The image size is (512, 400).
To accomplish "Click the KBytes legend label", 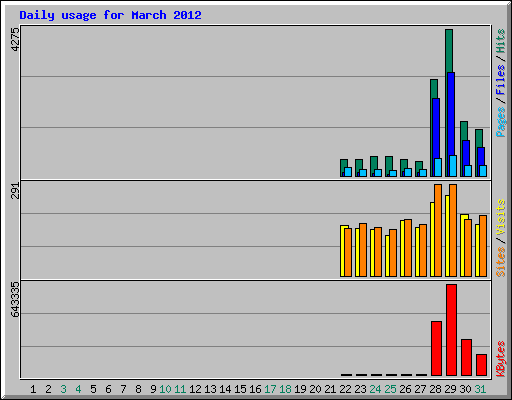I will pos(501,359).
